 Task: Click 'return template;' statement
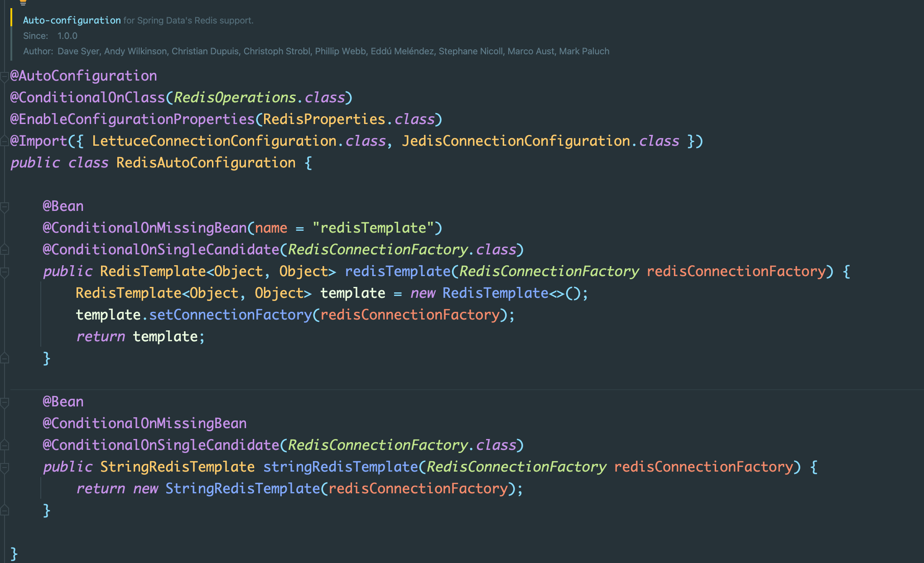pyautogui.click(x=140, y=336)
